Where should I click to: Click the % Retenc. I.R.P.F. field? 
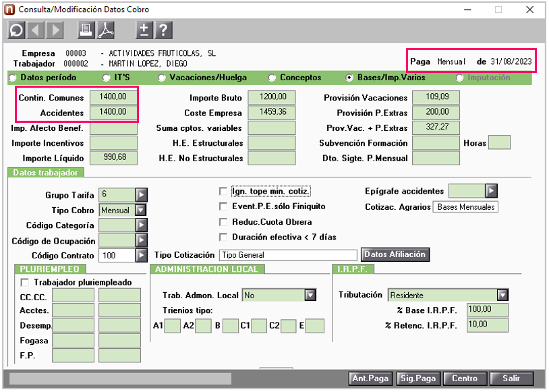(487, 325)
